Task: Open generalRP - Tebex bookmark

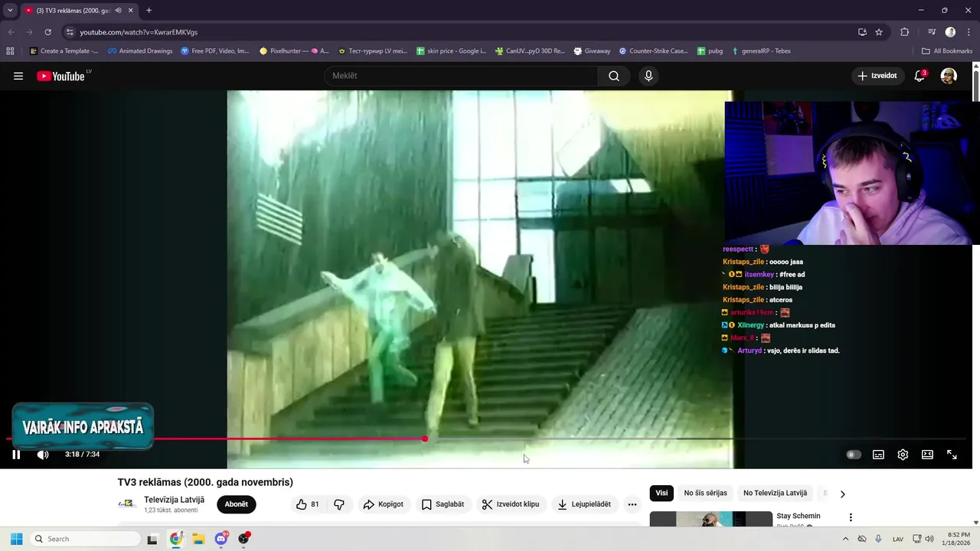Action: (x=761, y=51)
